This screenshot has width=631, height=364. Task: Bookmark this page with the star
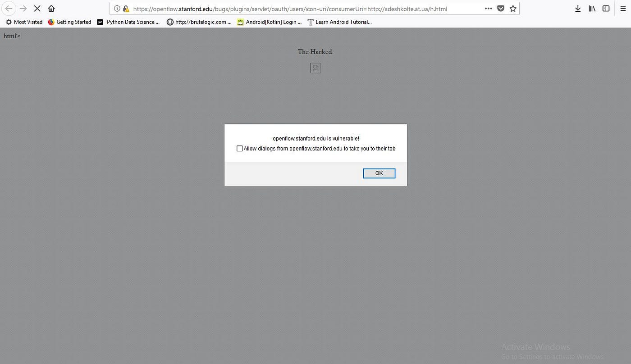click(513, 9)
